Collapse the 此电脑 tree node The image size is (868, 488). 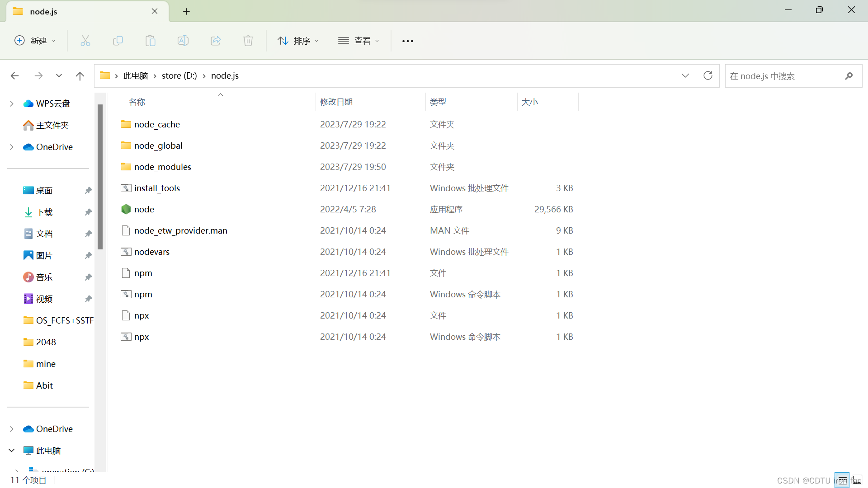click(12, 450)
